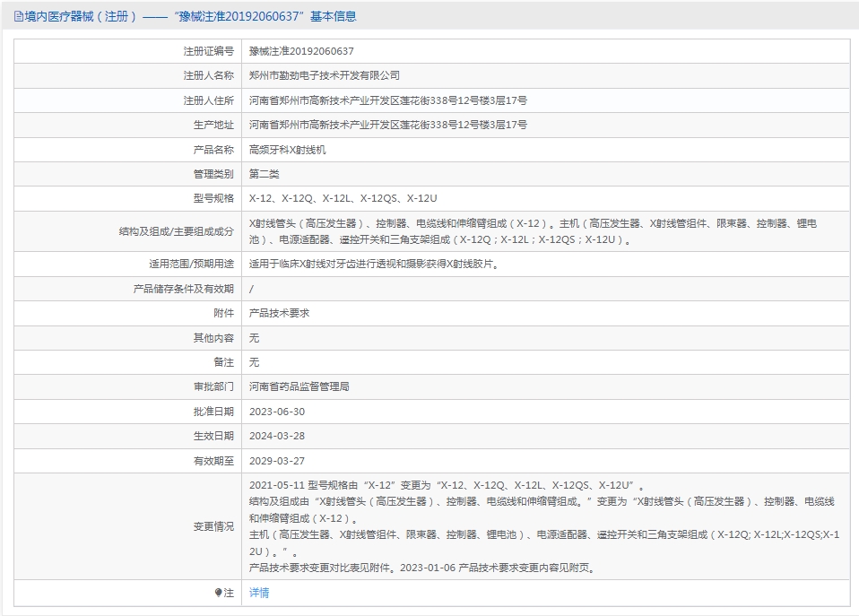Click the attachment value 产品技术要求
Image resolution: width=859 pixels, height=616 pixels.
(x=279, y=313)
